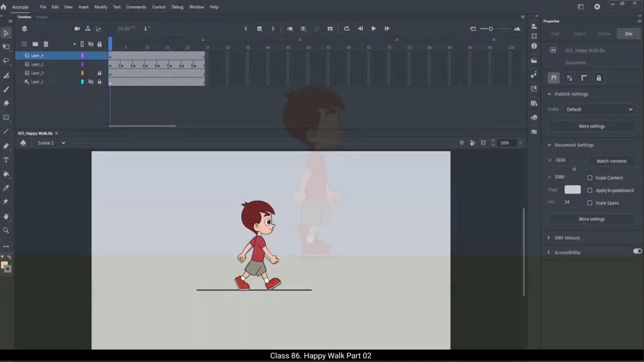Click More settings under Publish Settings

[592, 126]
